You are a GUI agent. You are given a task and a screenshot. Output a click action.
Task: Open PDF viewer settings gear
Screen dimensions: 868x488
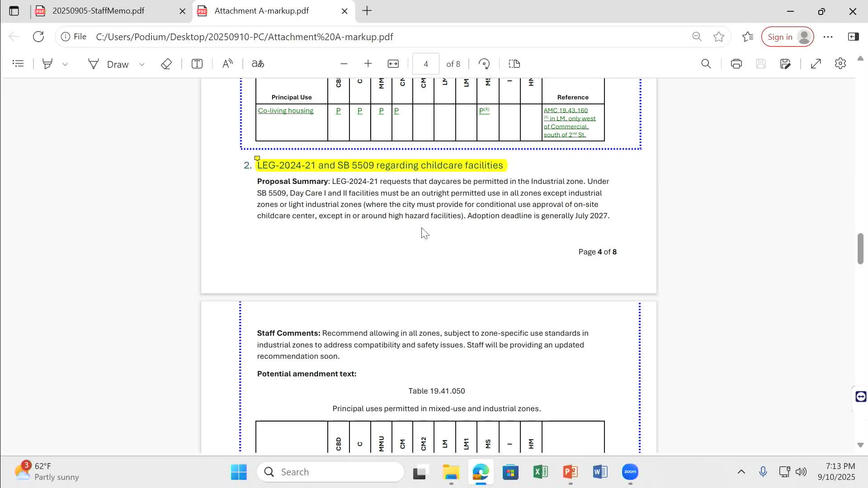pos(840,64)
